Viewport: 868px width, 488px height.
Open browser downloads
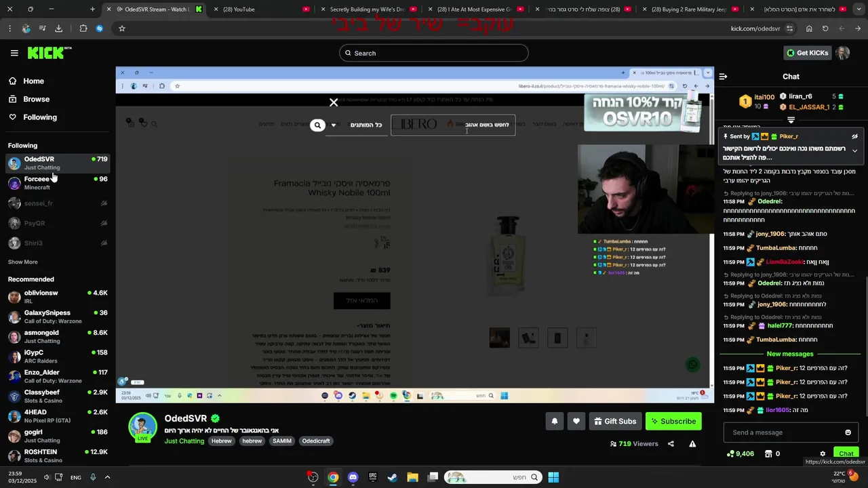[x=58, y=28]
